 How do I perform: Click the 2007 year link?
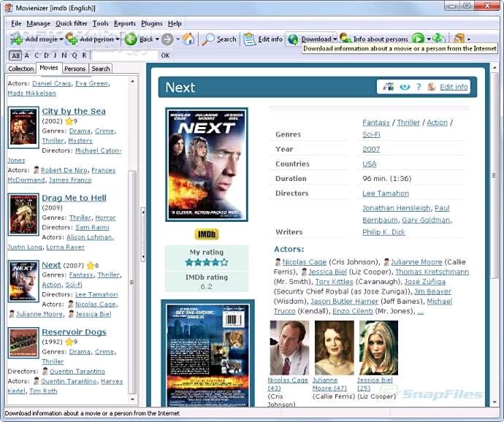[x=371, y=149]
